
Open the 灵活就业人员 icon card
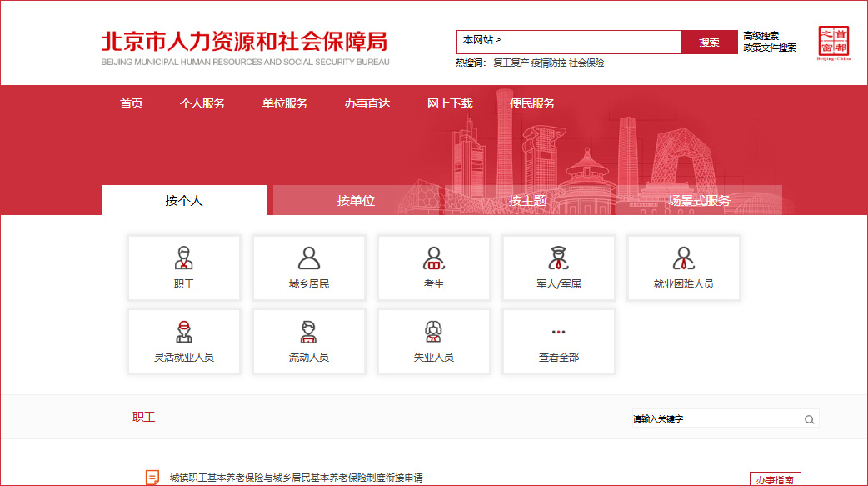(184, 341)
